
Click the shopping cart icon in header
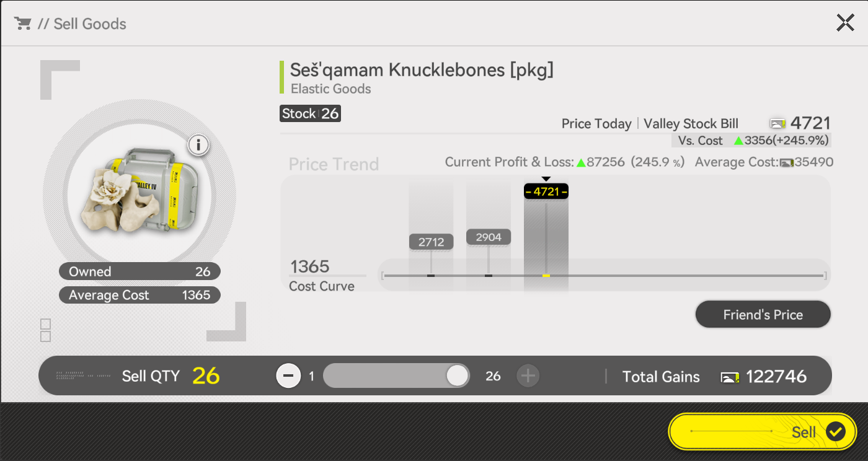tap(24, 24)
